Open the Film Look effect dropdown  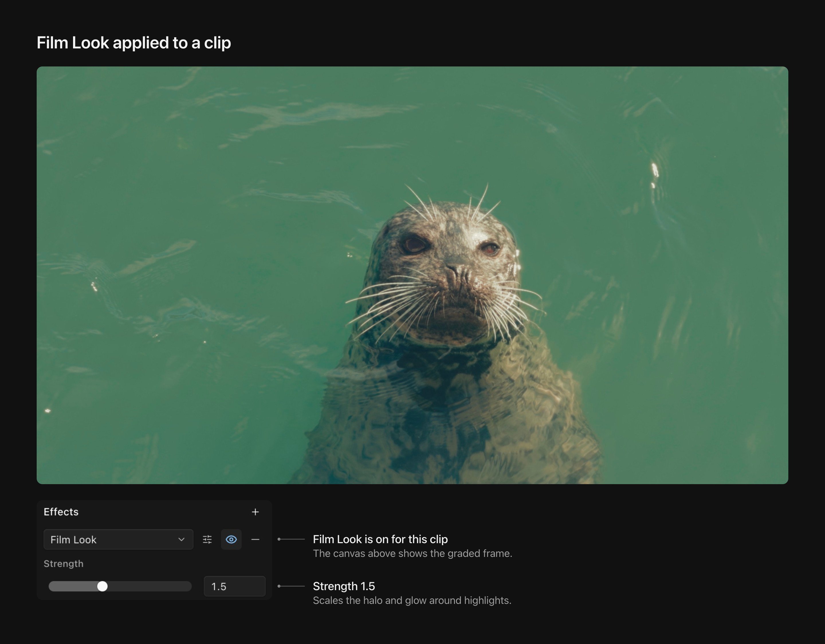click(x=118, y=539)
